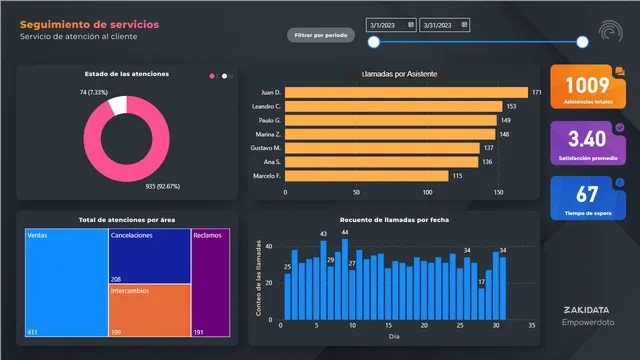Screen dimensions: 640x360
Task: Click chat bubble icon on orange card
Action: click(620, 71)
